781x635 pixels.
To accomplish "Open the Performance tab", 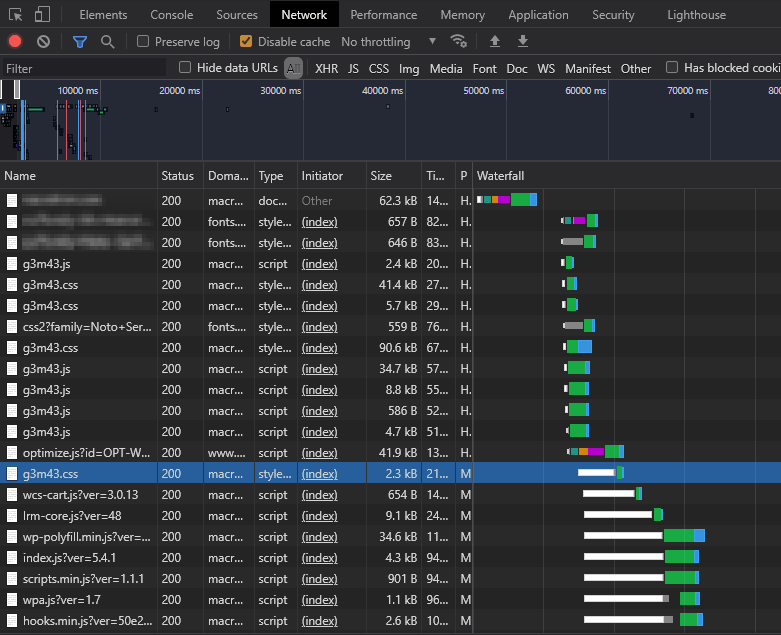I will click(383, 15).
